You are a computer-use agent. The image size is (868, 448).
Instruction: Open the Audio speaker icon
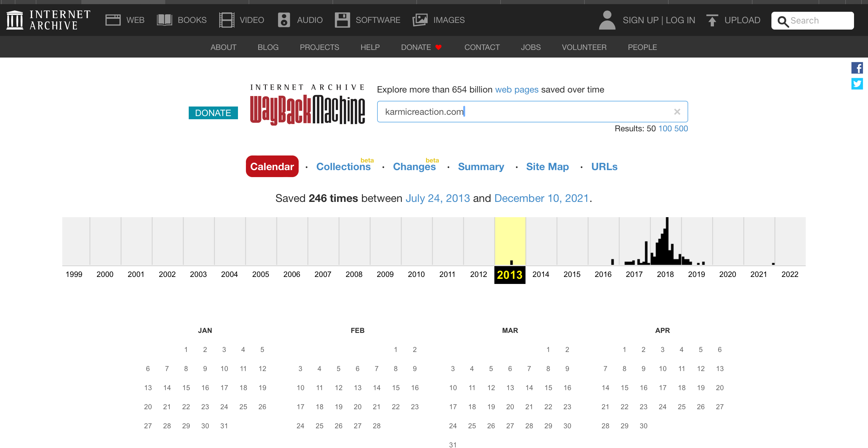pyautogui.click(x=284, y=20)
